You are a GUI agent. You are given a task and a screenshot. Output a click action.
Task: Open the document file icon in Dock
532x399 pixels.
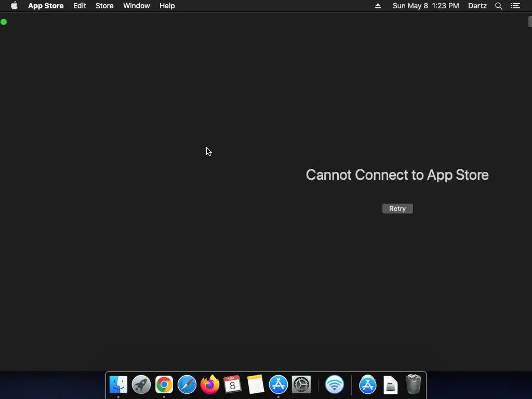(391, 385)
